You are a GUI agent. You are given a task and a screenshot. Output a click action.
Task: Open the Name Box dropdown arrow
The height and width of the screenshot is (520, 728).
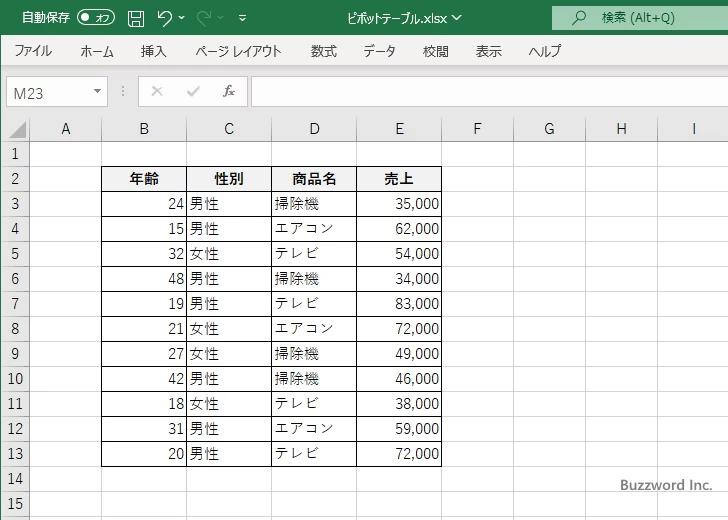pos(97,91)
